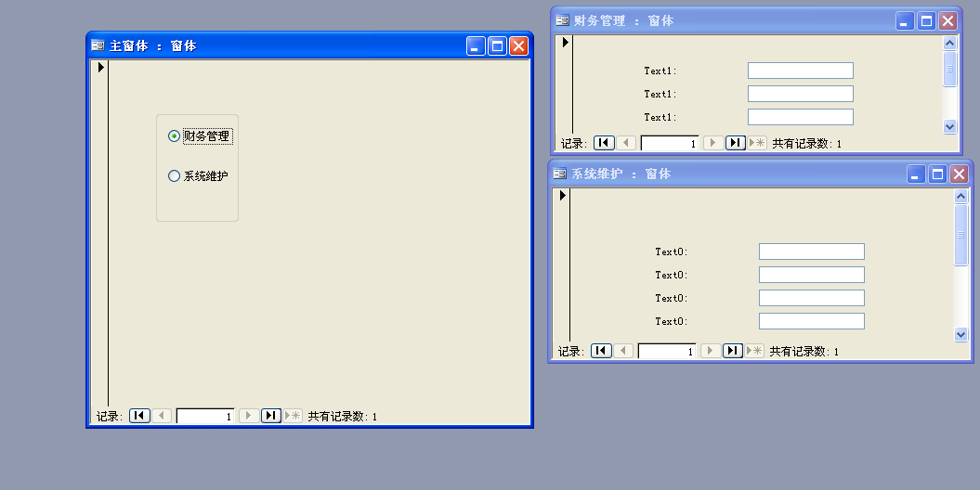Go to first record in 主窗体
The width and height of the screenshot is (980, 490).
point(139,416)
